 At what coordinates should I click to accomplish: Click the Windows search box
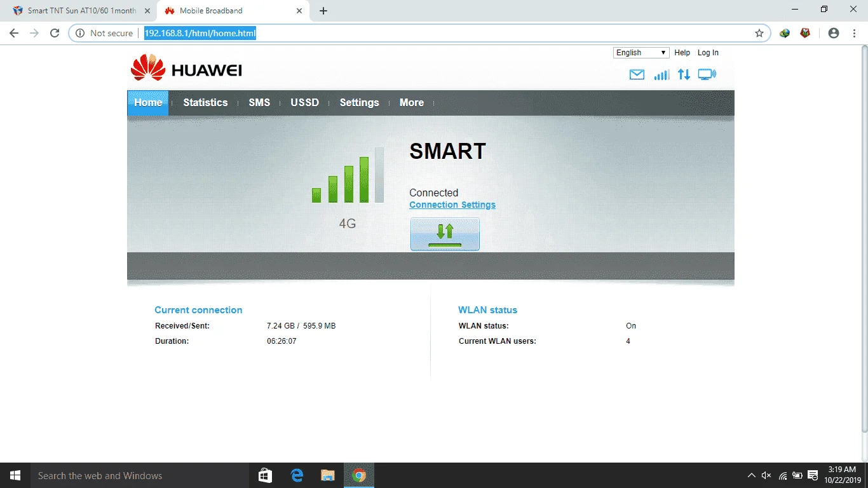click(139, 475)
